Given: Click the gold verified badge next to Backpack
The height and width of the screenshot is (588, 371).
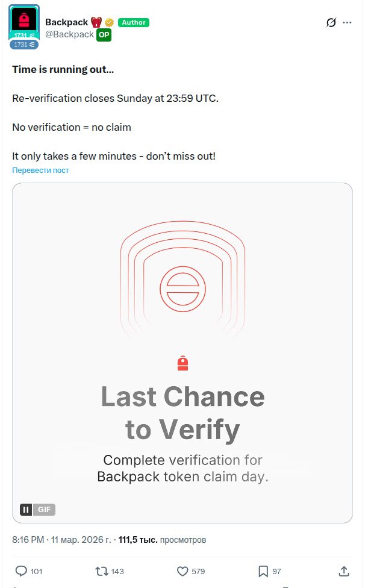Looking at the screenshot, I should pyautogui.click(x=109, y=22).
